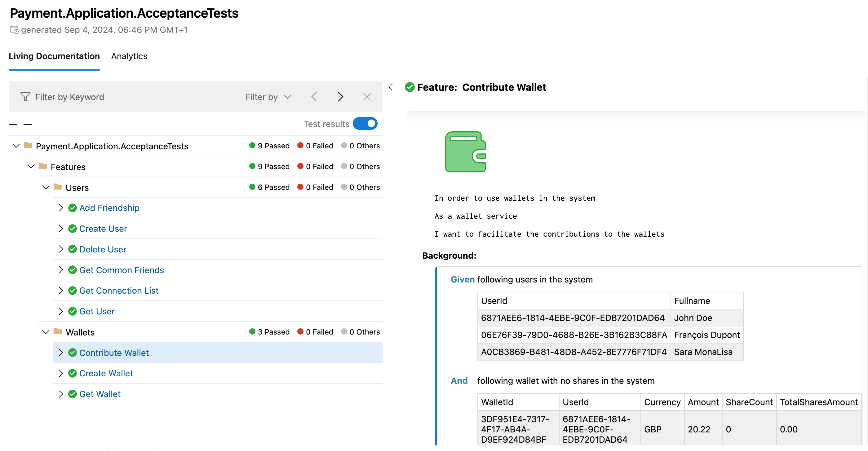Open the Get Common Friends link

pos(122,270)
